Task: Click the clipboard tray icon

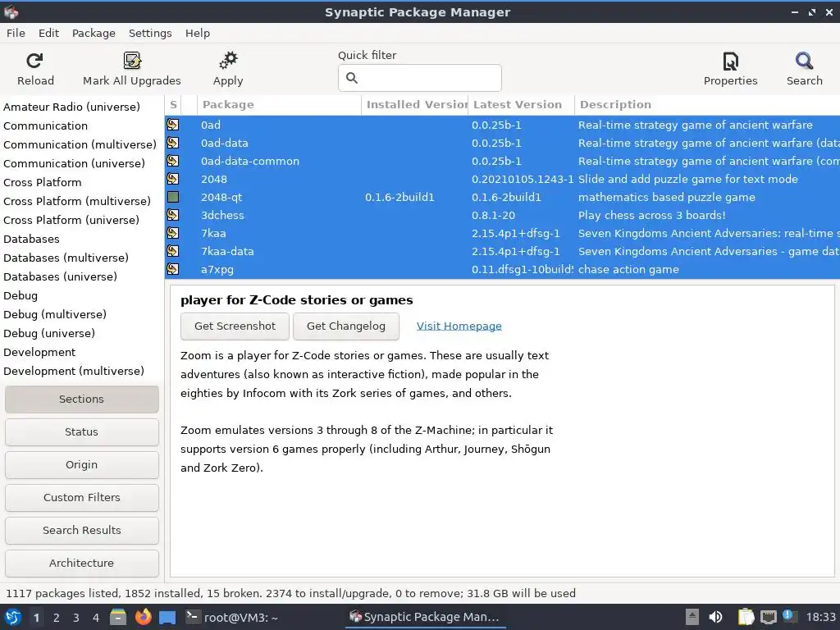Action: [x=746, y=617]
